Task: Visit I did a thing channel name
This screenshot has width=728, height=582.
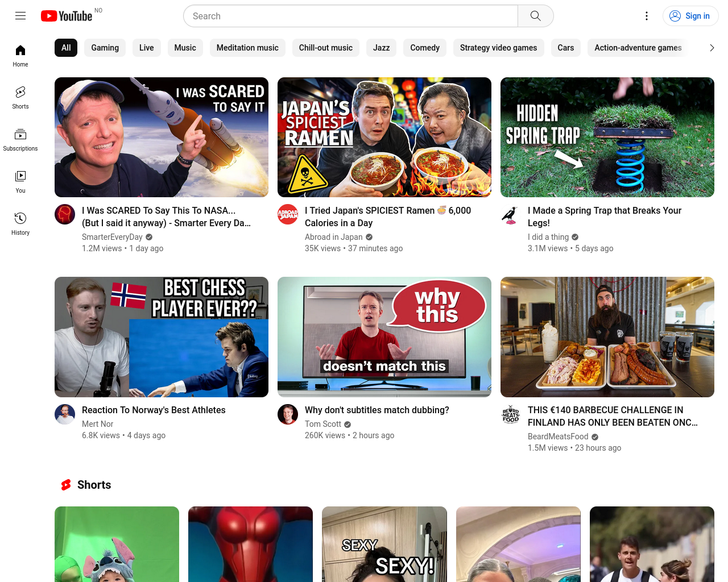Action: (x=548, y=237)
